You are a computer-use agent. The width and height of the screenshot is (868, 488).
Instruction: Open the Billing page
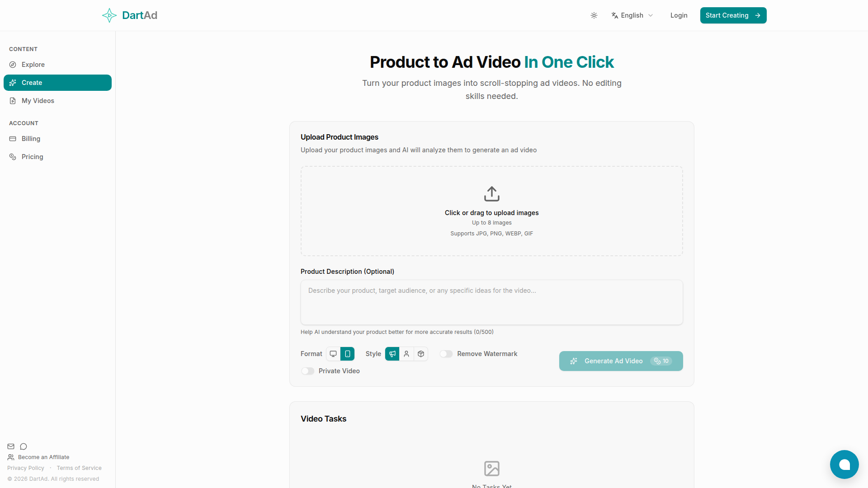tap(31, 139)
